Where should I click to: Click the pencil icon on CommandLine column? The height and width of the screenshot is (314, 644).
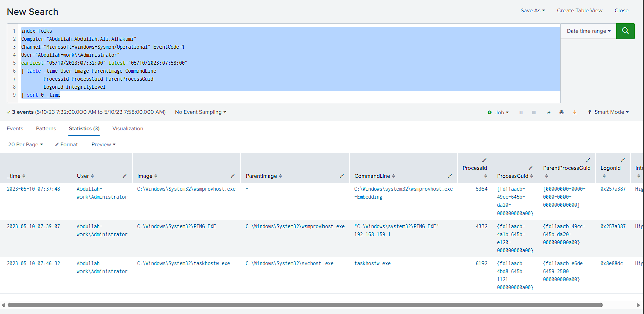(x=450, y=176)
